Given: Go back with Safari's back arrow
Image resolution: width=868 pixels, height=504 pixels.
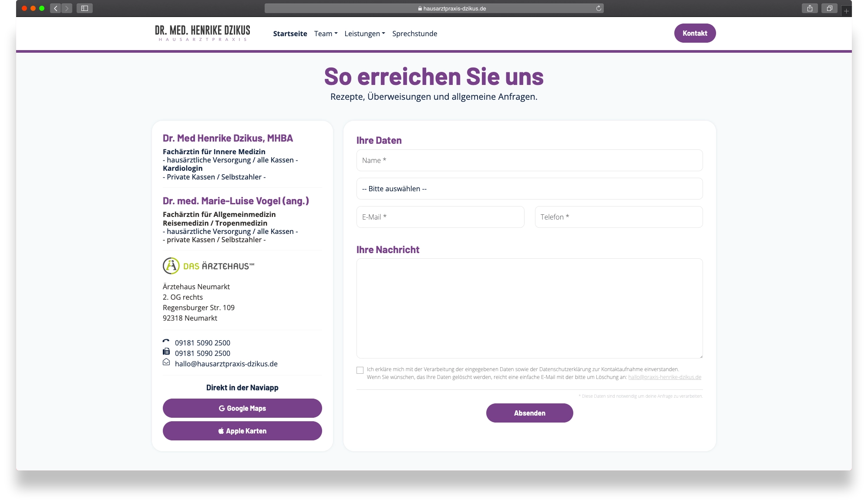Looking at the screenshot, I should point(55,8).
